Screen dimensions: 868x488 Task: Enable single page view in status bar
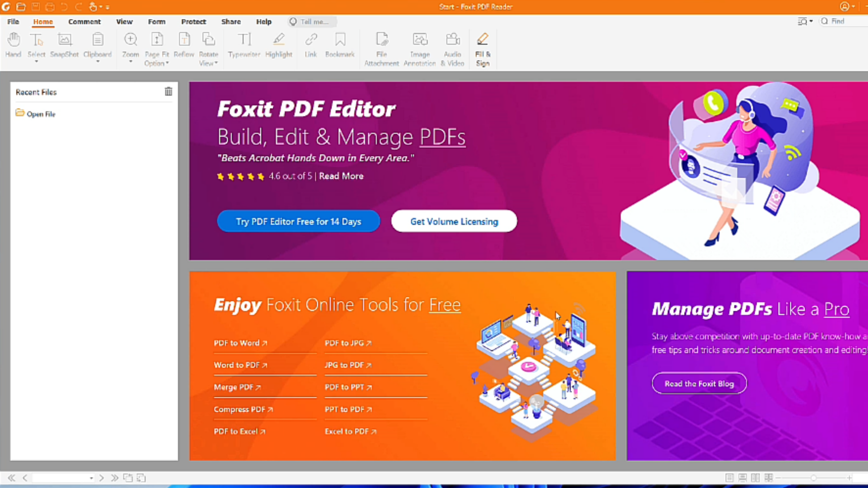pos(729,478)
